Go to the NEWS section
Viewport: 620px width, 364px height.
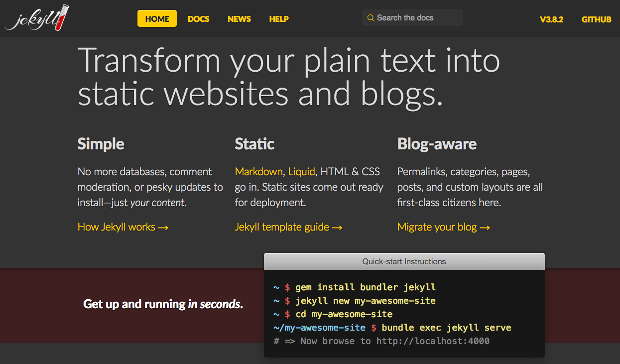pyautogui.click(x=239, y=19)
